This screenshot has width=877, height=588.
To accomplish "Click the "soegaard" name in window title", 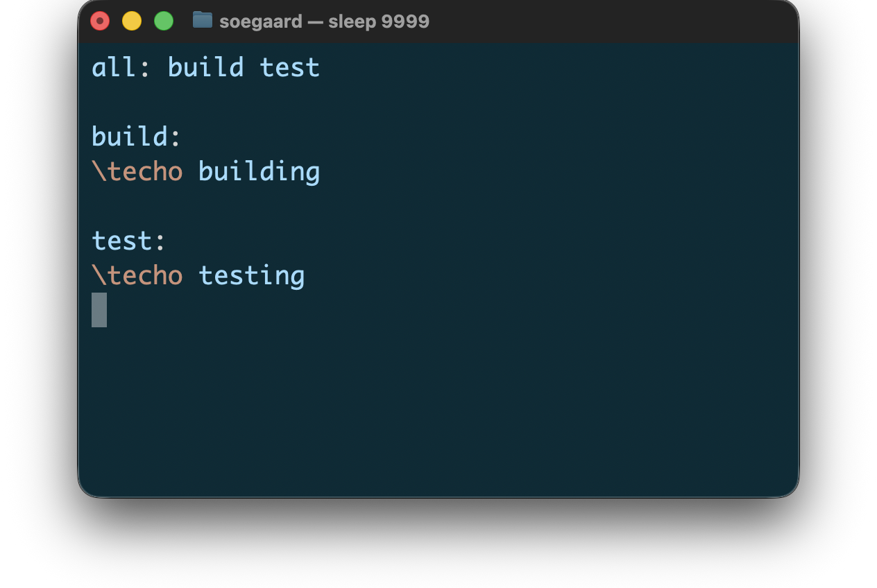I will [260, 21].
